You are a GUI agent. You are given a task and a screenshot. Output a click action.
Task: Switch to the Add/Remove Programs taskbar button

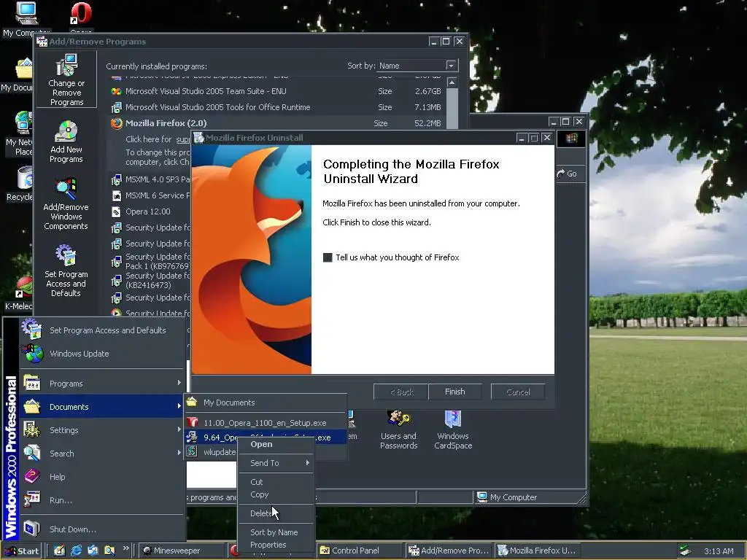449,551
